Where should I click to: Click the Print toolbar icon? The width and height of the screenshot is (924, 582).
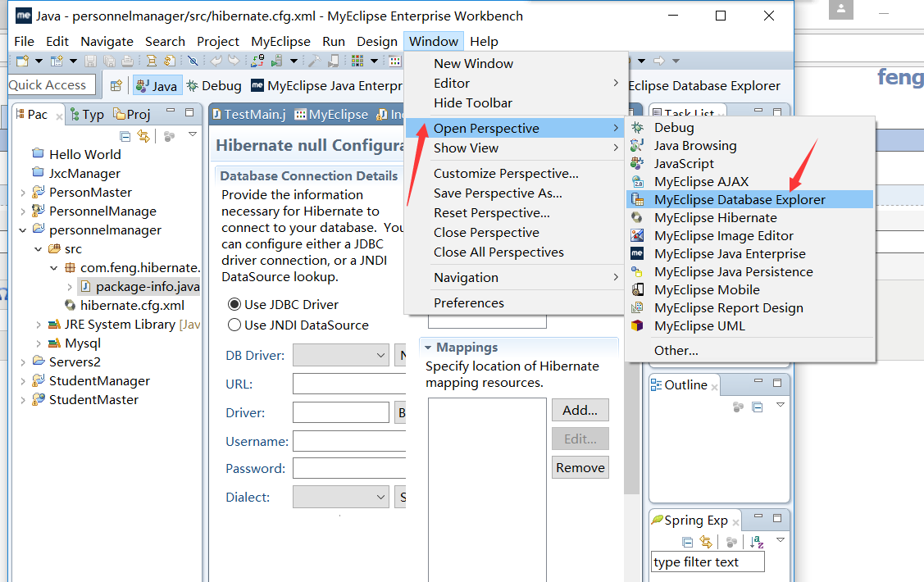coord(127,61)
